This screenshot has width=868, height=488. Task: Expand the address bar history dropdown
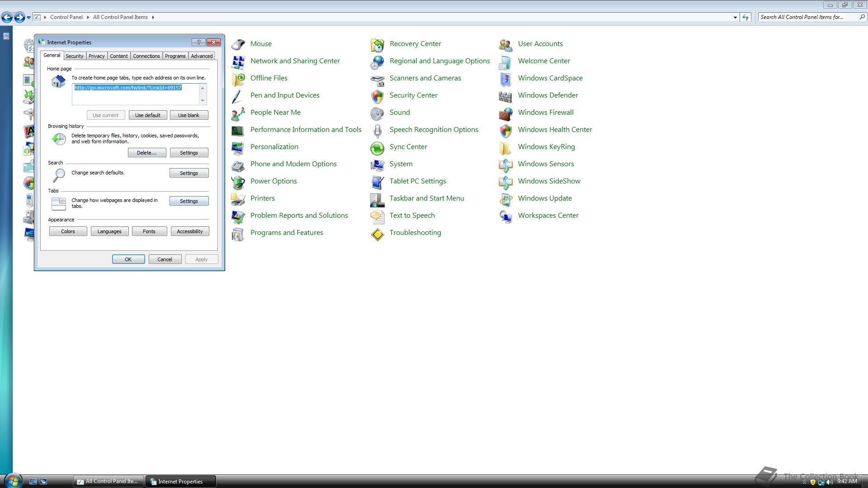tap(735, 18)
